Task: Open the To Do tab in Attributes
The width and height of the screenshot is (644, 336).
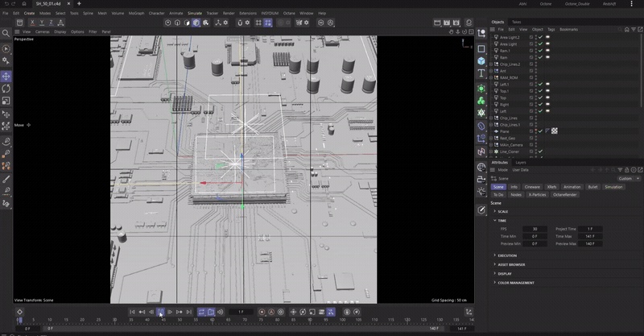Action: click(498, 194)
